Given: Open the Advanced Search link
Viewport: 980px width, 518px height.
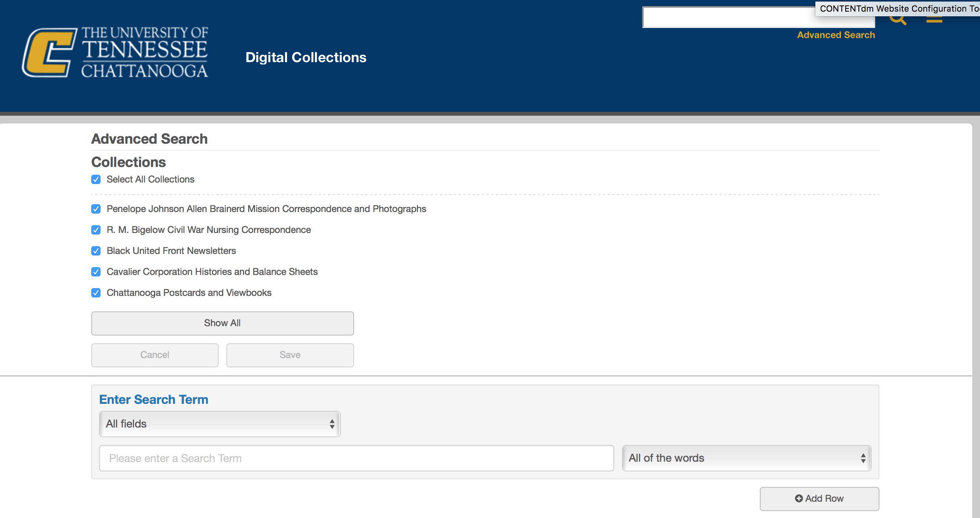Looking at the screenshot, I should click(x=836, y=35).
